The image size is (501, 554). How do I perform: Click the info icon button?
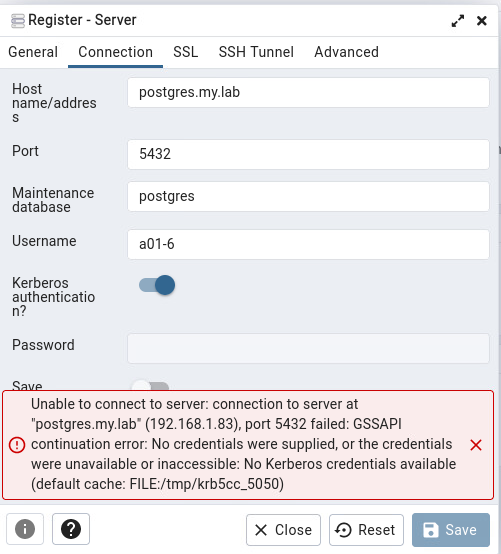(25, 529)
